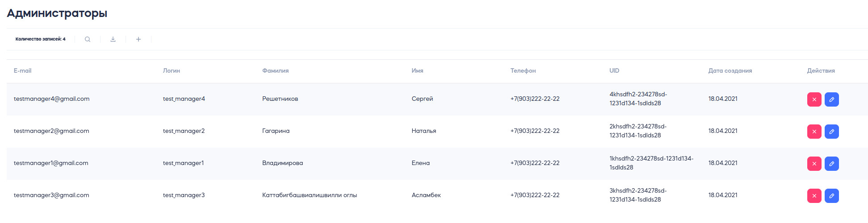Sort by the Логин column header
Viewport: 868px width, 223px height.
pyautogui.click(x=172, y=70)
